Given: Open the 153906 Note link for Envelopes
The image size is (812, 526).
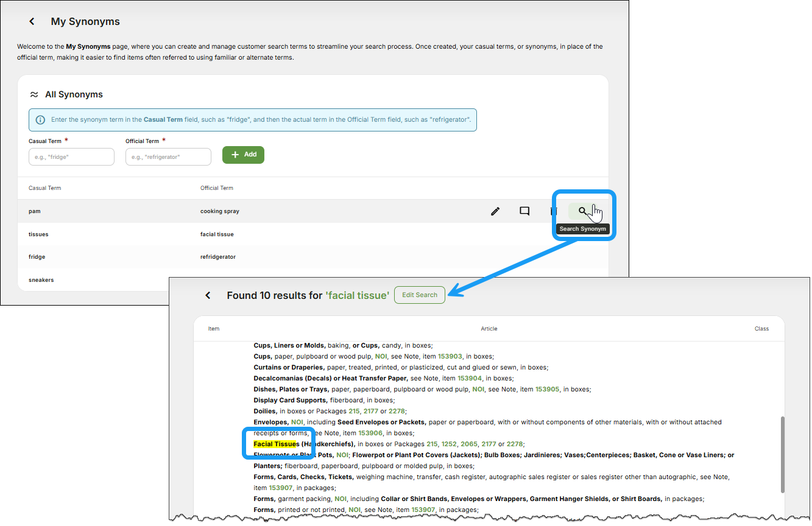Looking at the screenshot, I should 369,433.
